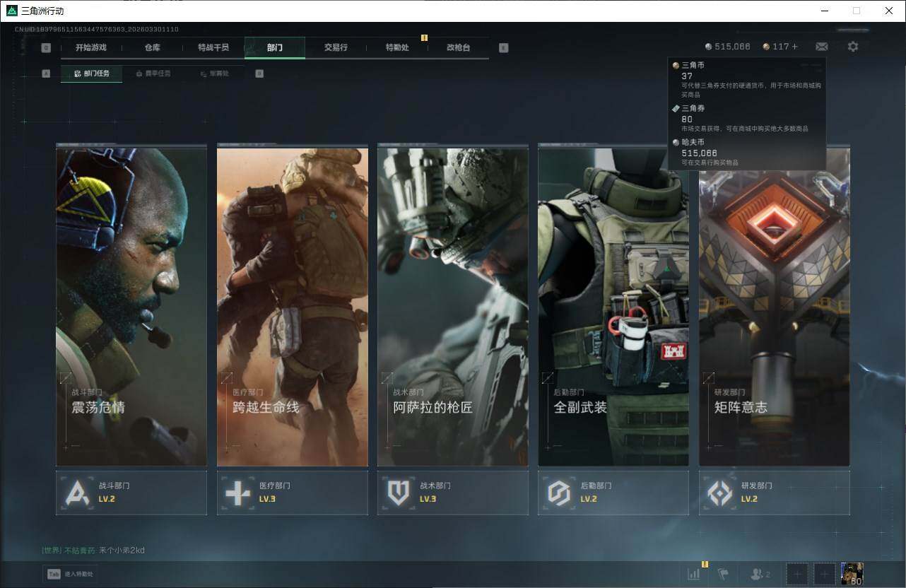Select the 改枪台 tab
906x588 pixels.
(x=458, y=47)
